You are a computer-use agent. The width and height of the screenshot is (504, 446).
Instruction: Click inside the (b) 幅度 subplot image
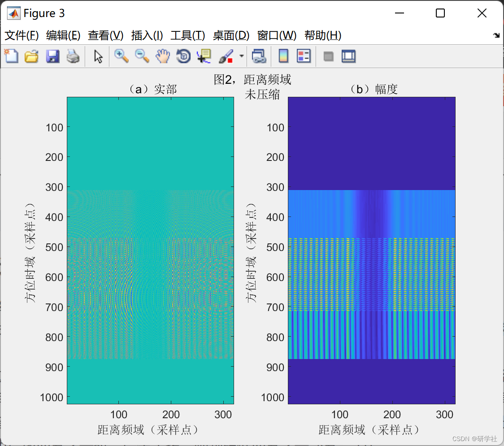(371, 251)
